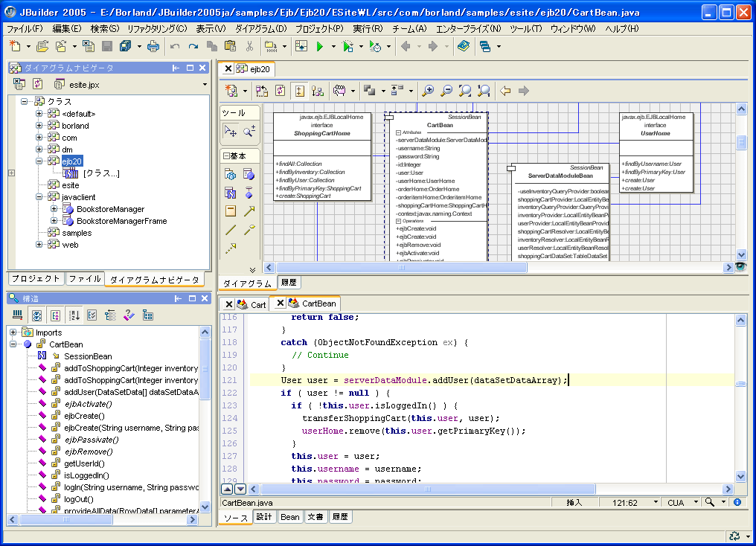Image resolution: width=756 pixels, height=546 pixels.
Task: Collapse the ejb20 package node
Action: pyautogui.click(x=39, y=161)
